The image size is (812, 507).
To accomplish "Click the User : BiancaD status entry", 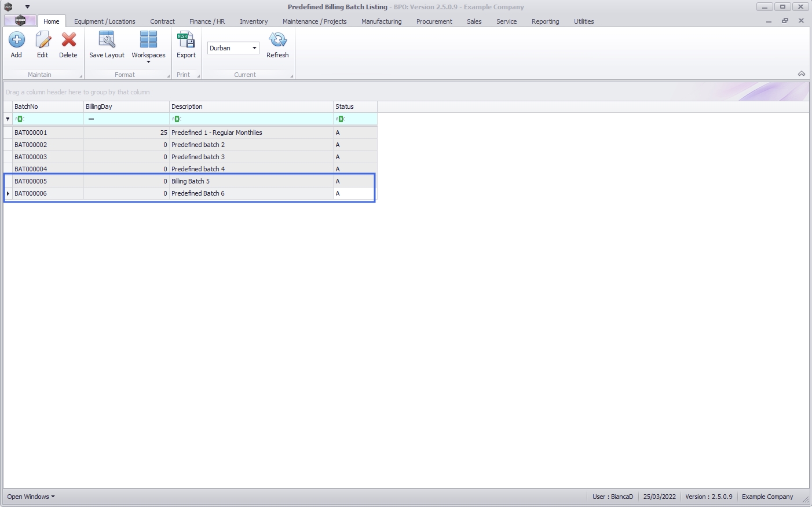I will pos(613,497).
